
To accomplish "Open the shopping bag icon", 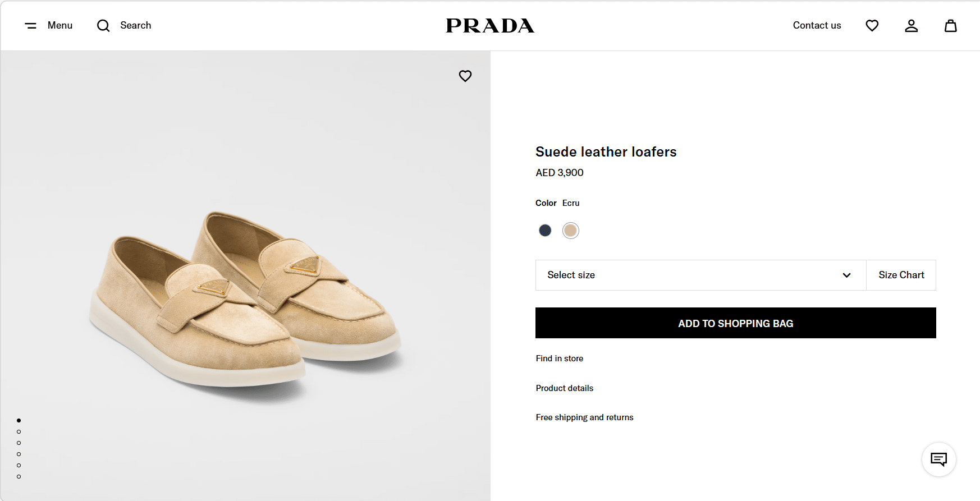I will pyautogui.click(x=950, y=26).
